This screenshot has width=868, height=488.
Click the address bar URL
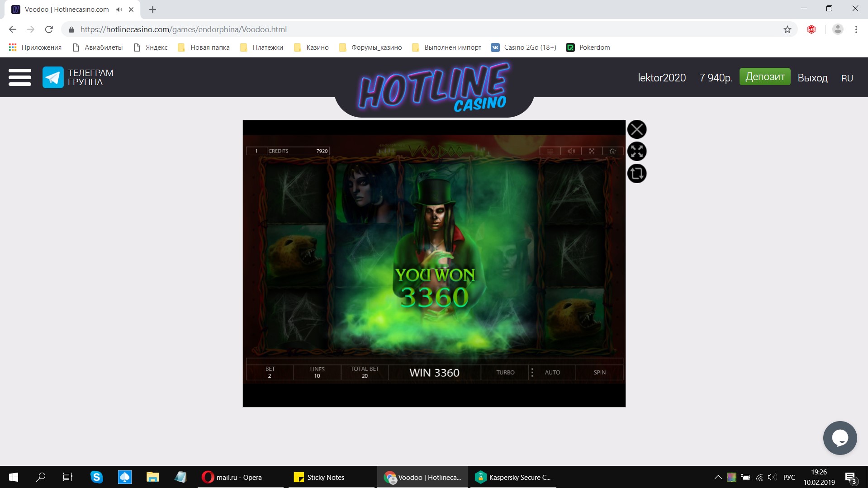(184, 29)
